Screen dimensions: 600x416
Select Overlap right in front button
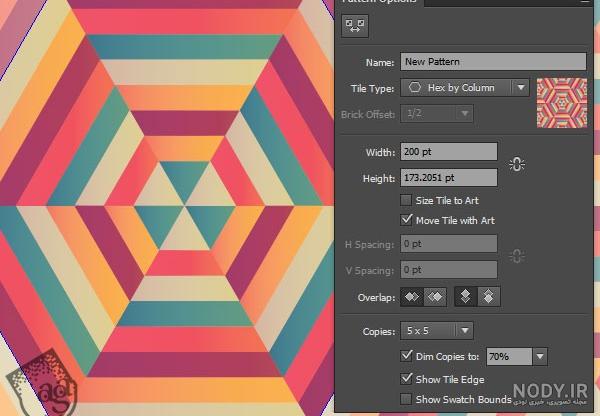click(x=435, y=297)
